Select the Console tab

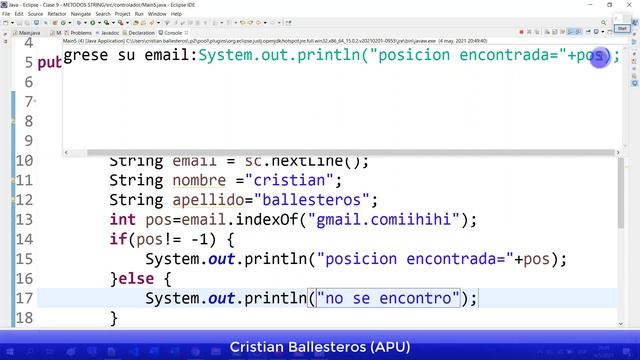click(173, 33)
